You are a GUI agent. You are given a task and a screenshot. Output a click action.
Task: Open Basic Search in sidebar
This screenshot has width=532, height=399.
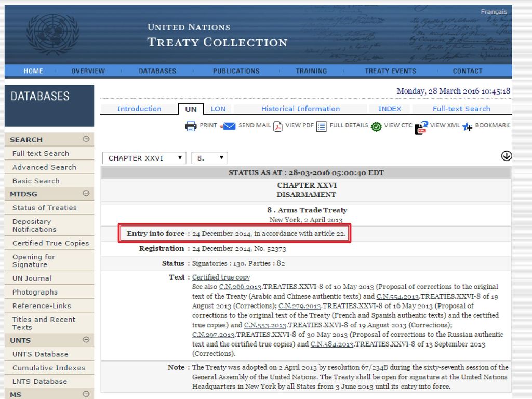pyautogui.click(x=36, y=181)
